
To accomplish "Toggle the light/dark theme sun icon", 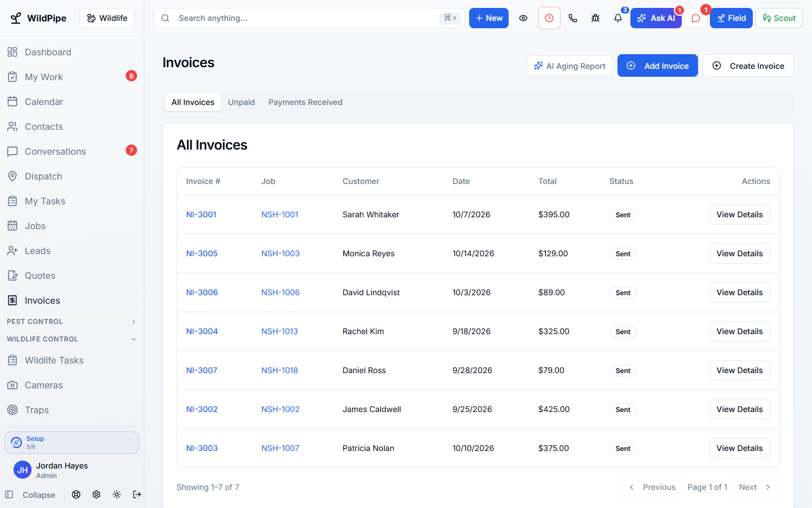I will (117, 494).
